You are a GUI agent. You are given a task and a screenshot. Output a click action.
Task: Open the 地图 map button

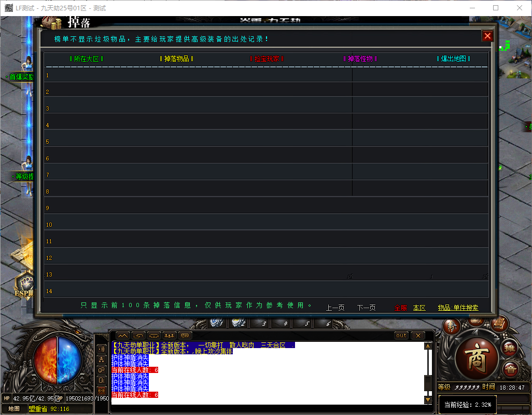tap(14, 409)
